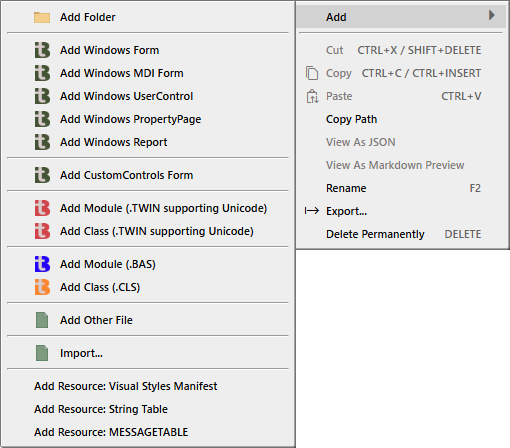This screenshot has height=448, width=510.
Task: Click the blue icon for Add Module (.BAS)
Action: pos(42,264)
